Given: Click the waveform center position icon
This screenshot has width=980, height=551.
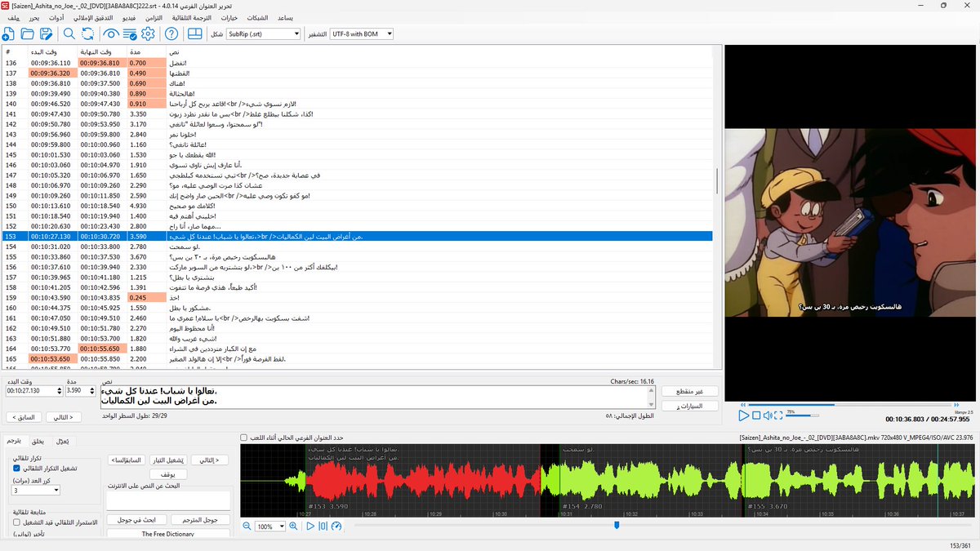Looking at the screenshot, I should pyautogui.click(x=323, y=527).
